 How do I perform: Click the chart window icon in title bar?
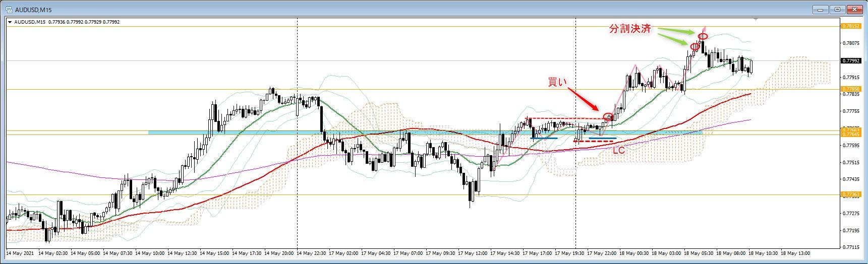pos(9,10)
